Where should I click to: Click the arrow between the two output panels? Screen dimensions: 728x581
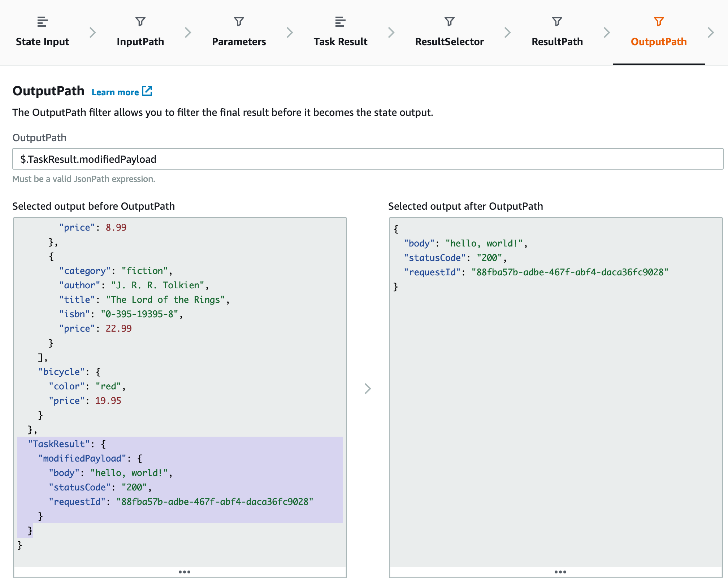pos(368,389)
